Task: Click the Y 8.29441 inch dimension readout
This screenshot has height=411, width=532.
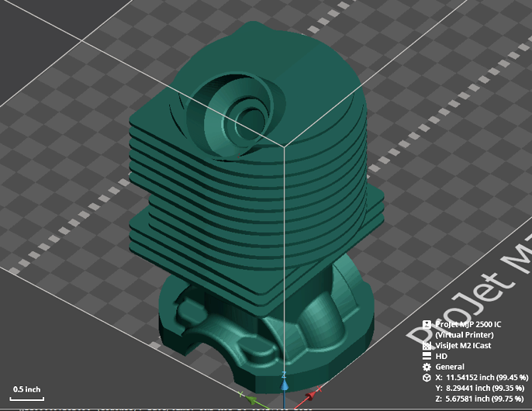Action: click(x=479, y=388)
